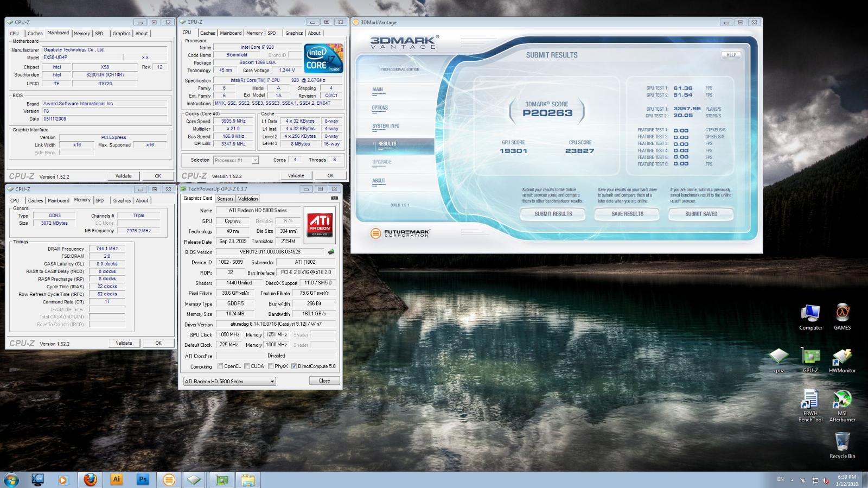The width and height of the screenshot is (868, 488).
Task: Click OK in the Memory CPU-Z window
Action: pyautogui.click(x=158, y=343)
